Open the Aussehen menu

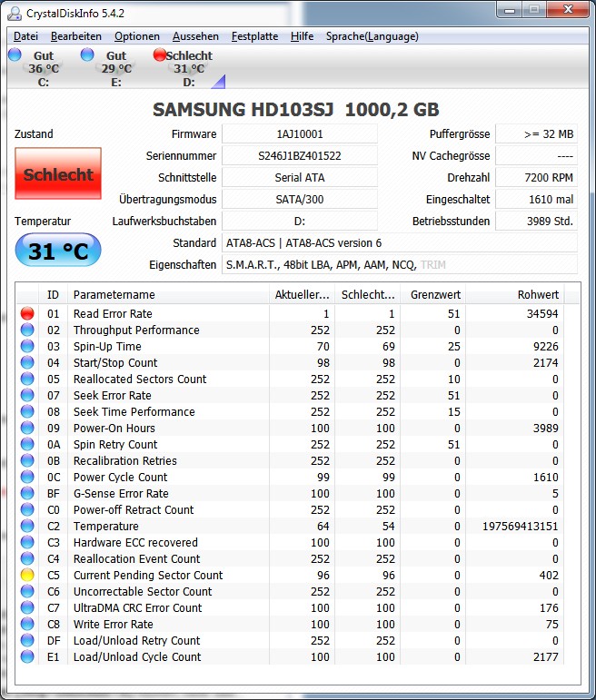[195, 36]
